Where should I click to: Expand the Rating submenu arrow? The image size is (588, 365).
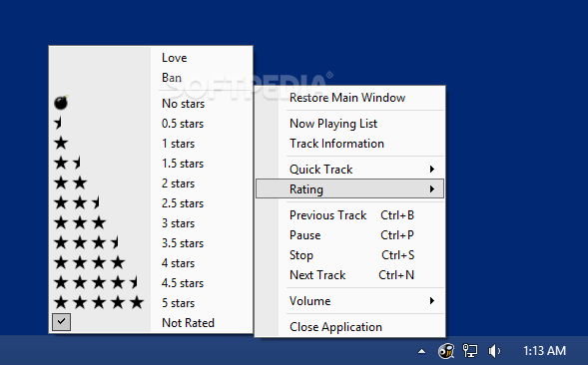(432, 188)
